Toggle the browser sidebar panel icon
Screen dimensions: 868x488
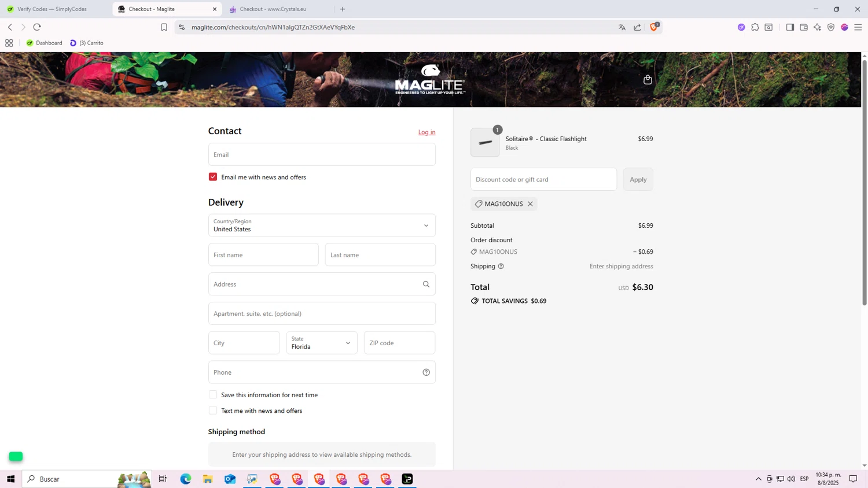pyautogui.click(x=790, y=27)
